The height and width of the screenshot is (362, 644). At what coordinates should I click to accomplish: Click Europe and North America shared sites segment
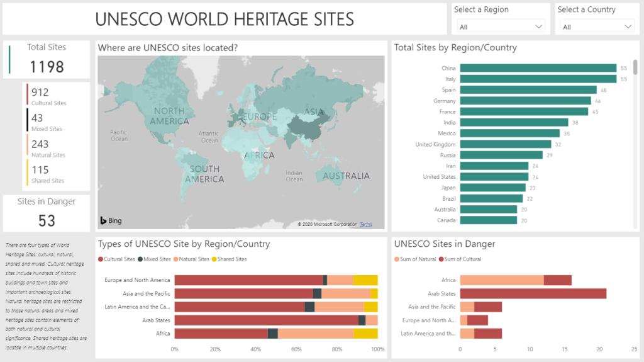tap(365, 280)
